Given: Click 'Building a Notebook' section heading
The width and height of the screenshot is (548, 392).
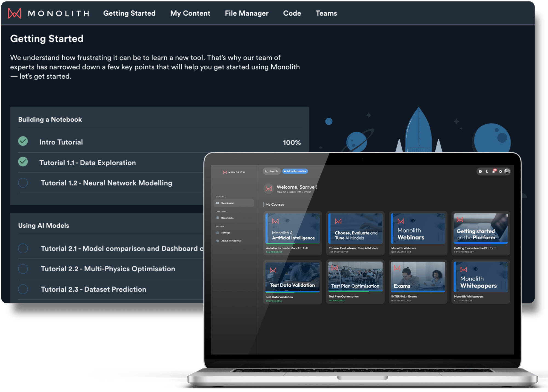Looking at the screenshot, I should click(50, 119).
